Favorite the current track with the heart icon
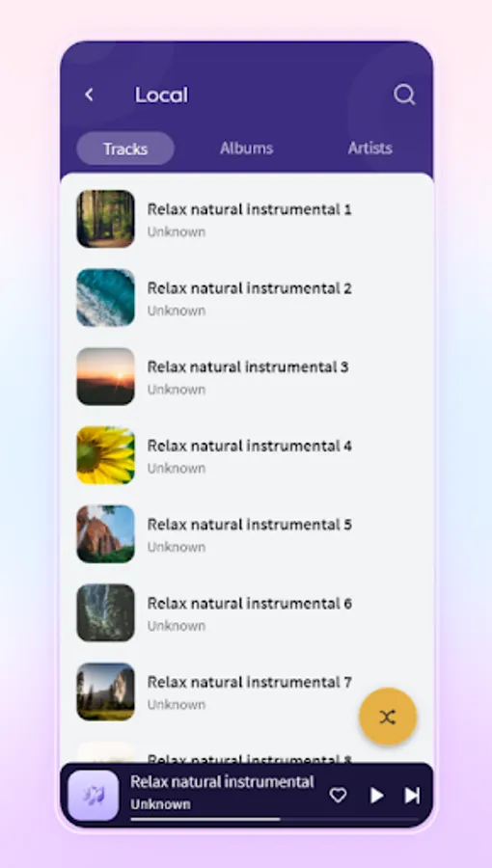This screenshot has height=868, width=492. click(x=339, y=796)
